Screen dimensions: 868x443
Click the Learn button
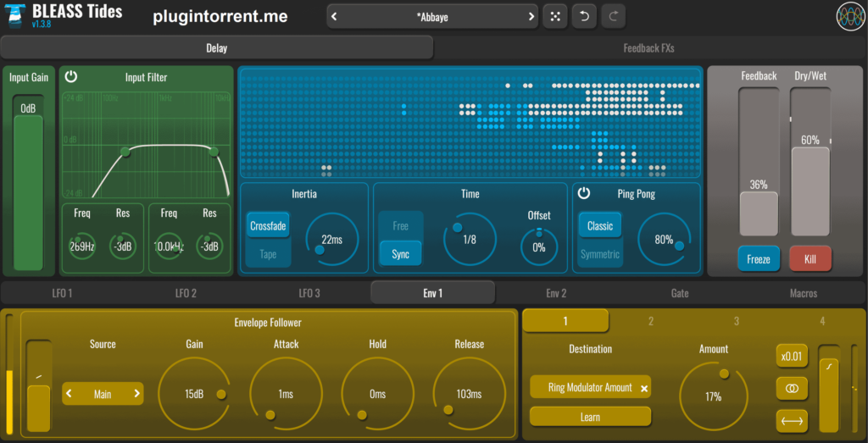pyautogui.click(x=590, y=417)
